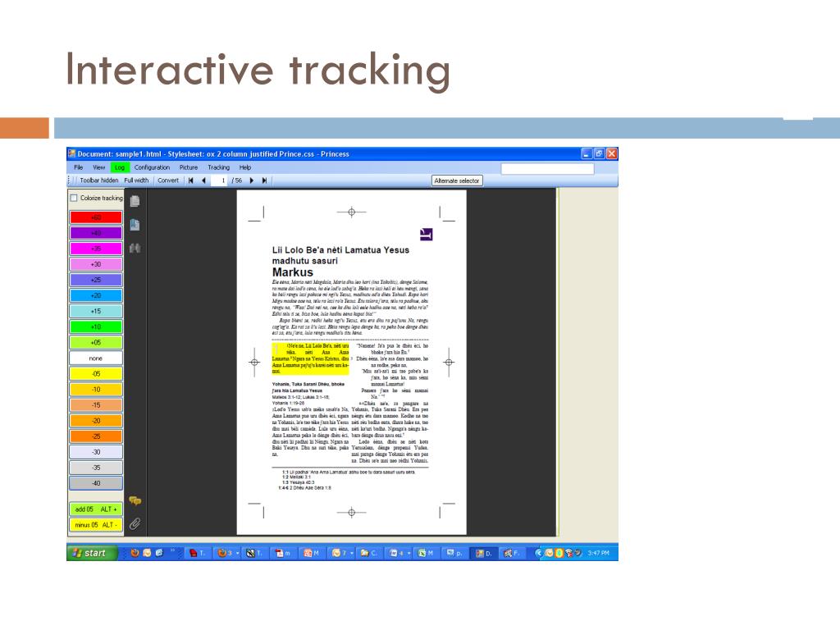Open the File menu
The width and height of the screenshot is (840, 630).
78,167
